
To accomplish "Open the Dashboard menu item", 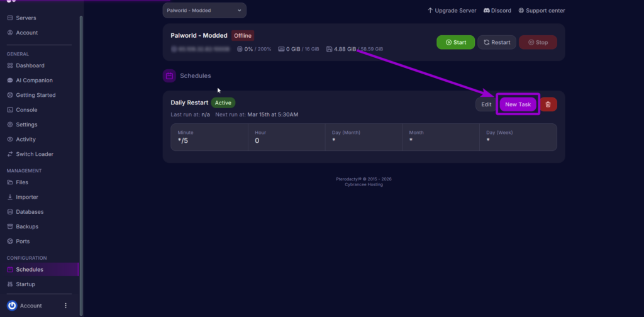I will tap(30, 66).
